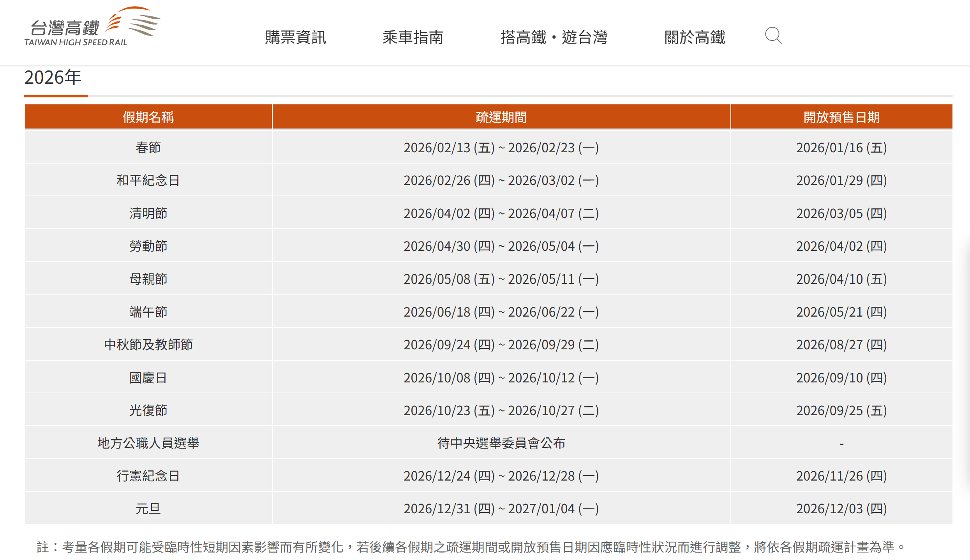Click the 開放預售日期 column header

(841, 118)
